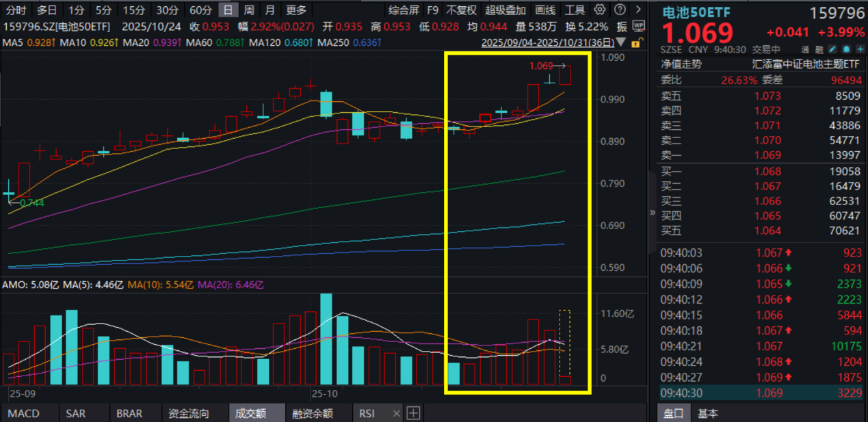Viewport: 868px width, 422px height.
Task: Click the WP monitor icon
Action: click(638, 26)
